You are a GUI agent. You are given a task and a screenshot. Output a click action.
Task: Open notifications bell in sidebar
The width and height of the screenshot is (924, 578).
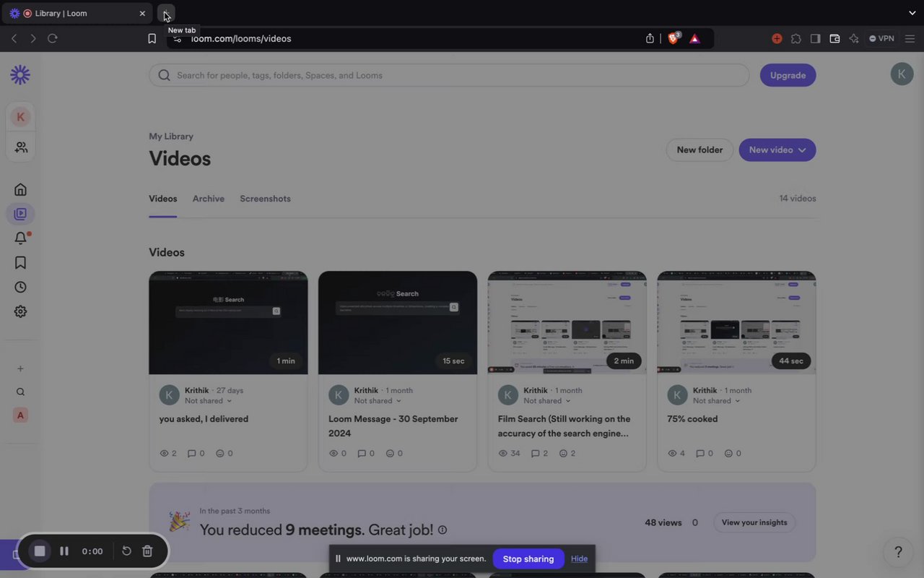(21, 238)
